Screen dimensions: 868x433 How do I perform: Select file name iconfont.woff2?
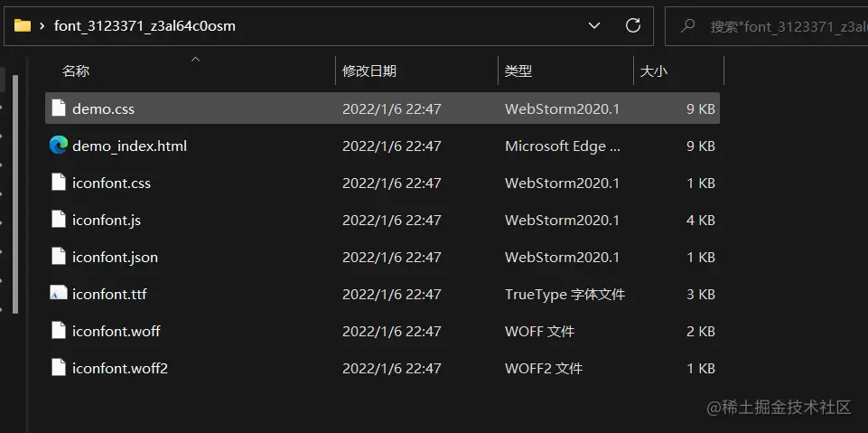[x=120, y=368]
